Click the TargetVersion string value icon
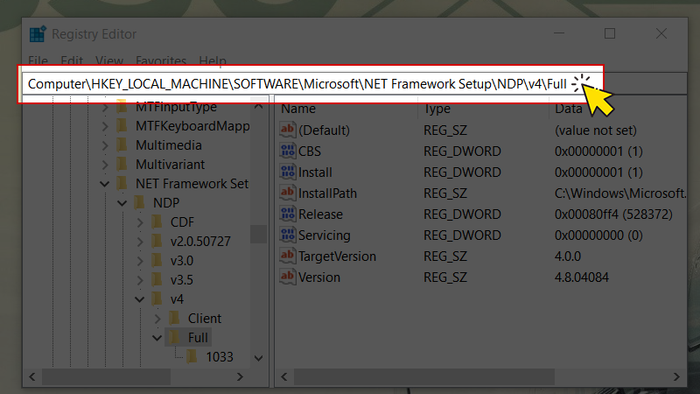The image size is (700, 394). tap(288, 256)
